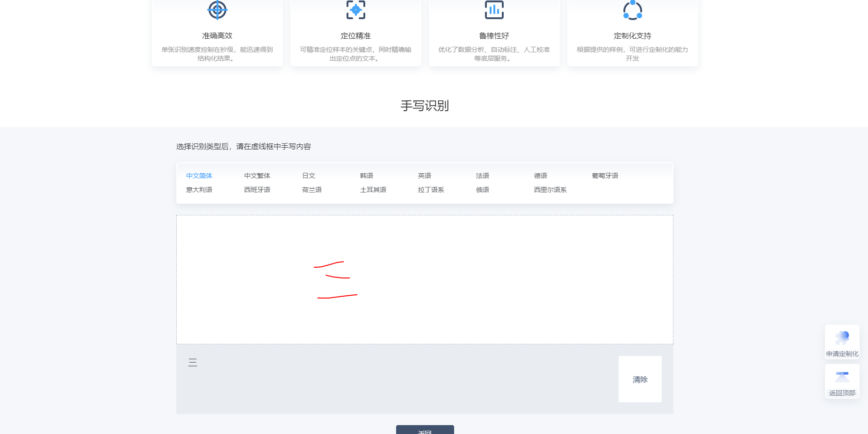Click the 鲁棒性好 bar chart icon
Image resolution: width=868 pixels, height=434 pixels.
point(494,10)
